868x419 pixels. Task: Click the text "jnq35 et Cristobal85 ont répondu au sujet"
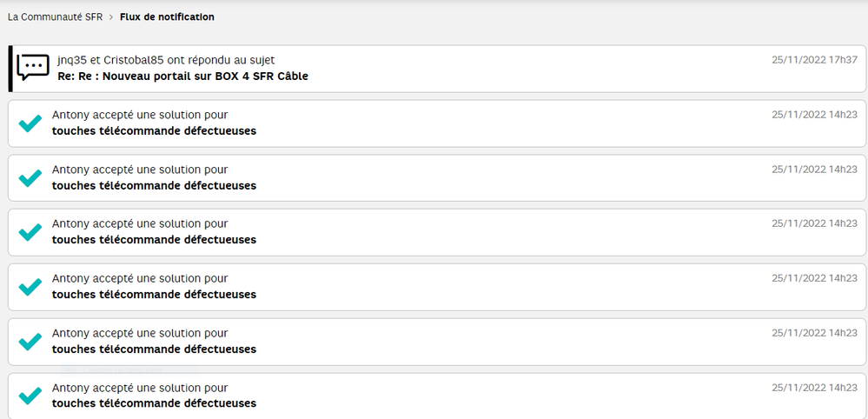coord(163,60)
